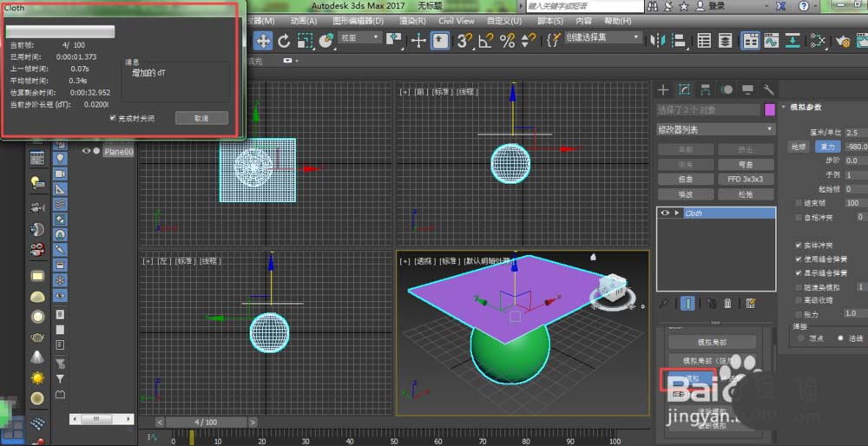Click the Simulate Local button
868x446 pixels.
click(712, 342)
